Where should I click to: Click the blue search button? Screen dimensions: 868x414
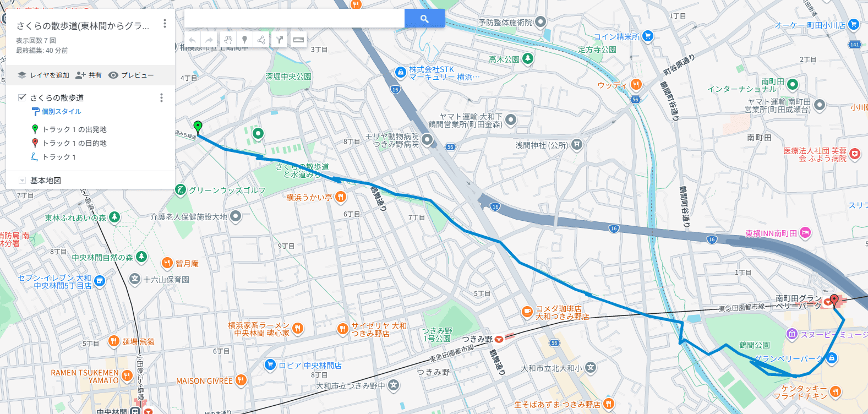pos(424,18)
